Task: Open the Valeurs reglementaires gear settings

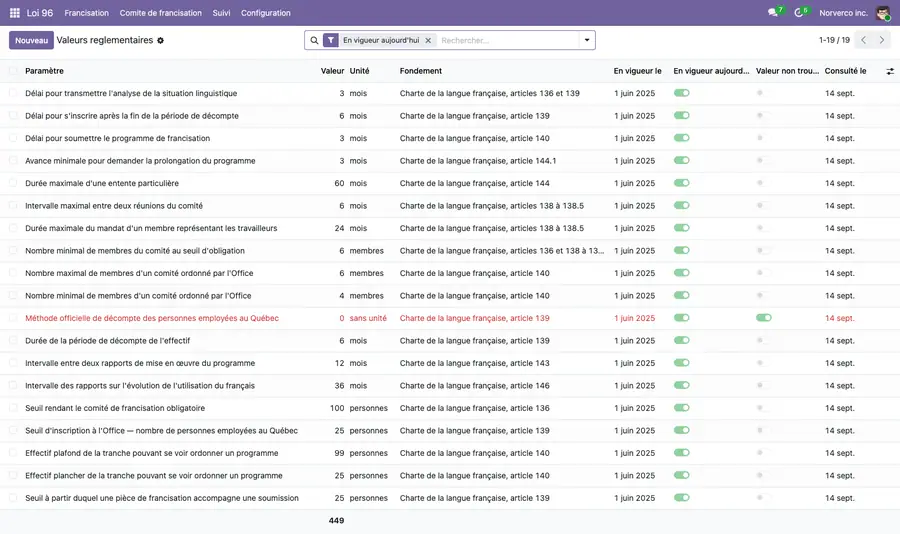Action: pyautogui.click(x=161, y=41)
